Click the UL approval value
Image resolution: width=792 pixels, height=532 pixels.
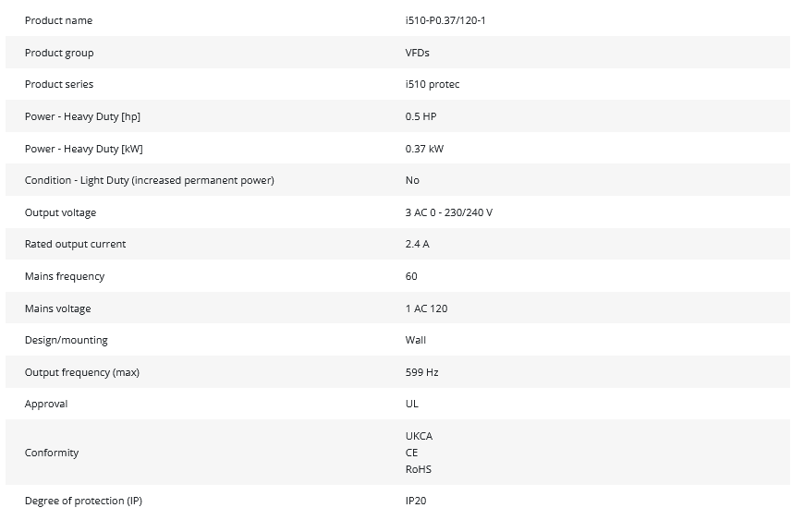[x=412, y=404]
